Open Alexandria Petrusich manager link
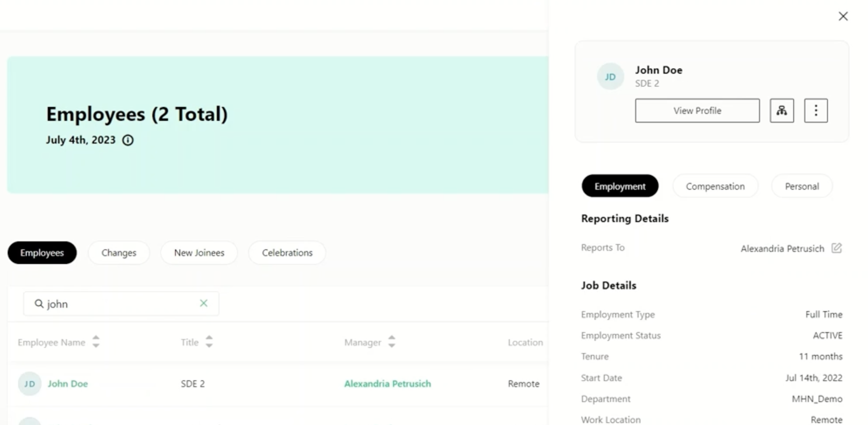The width and height of the screenshot is (868, 425). (387, 384)
